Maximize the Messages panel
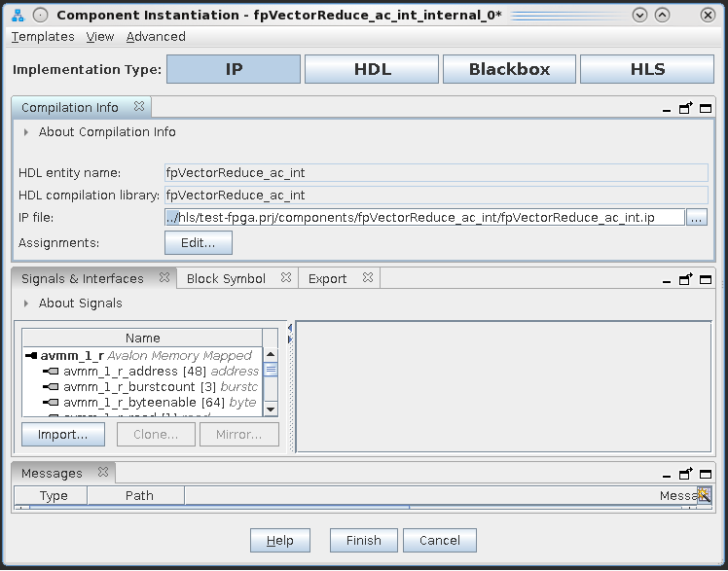This screenshot has height=571, width=728. click(706, 475)
